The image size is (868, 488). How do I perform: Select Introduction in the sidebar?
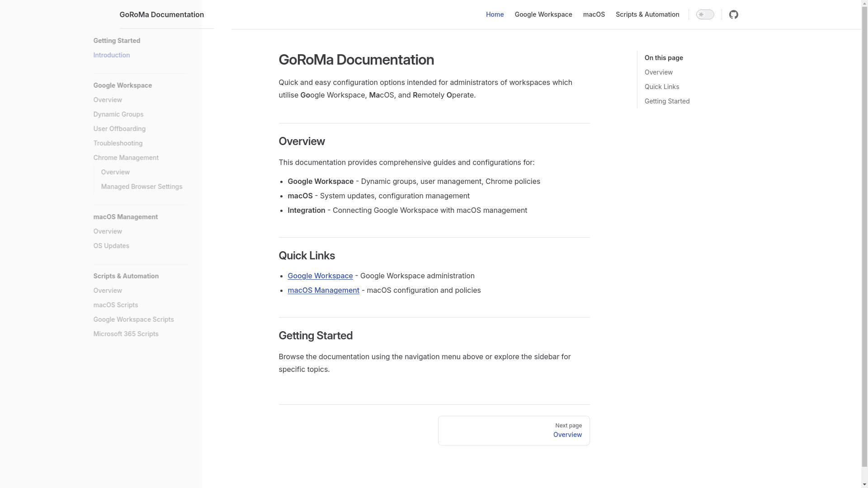point(111,55)
